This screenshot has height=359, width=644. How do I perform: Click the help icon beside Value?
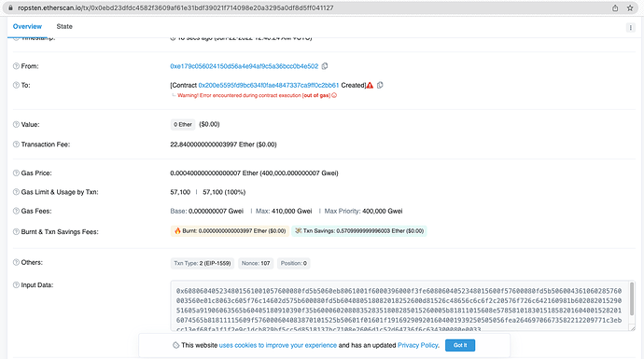coord(16,125)
